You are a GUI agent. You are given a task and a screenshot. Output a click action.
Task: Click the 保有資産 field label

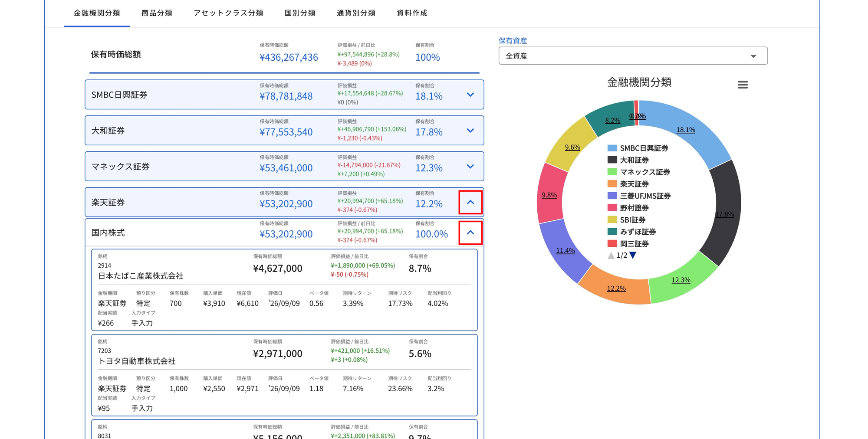tap(513, 41)
